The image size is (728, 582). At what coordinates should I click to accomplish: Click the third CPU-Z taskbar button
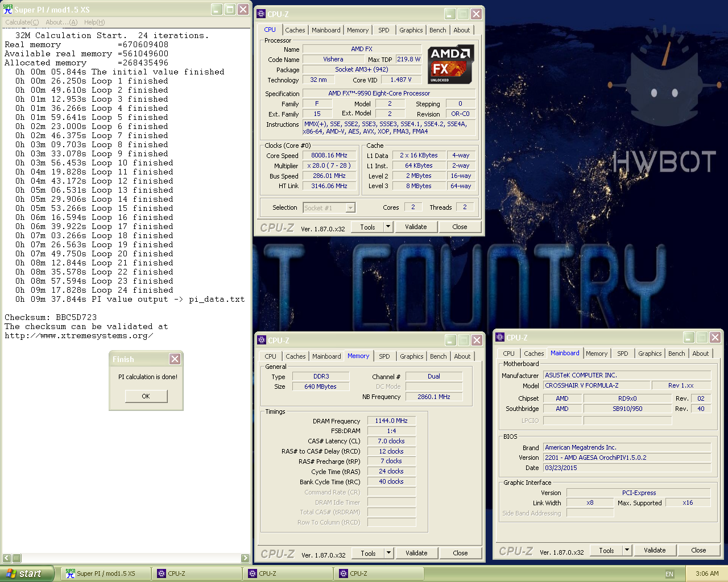click(x=378, y=573)
